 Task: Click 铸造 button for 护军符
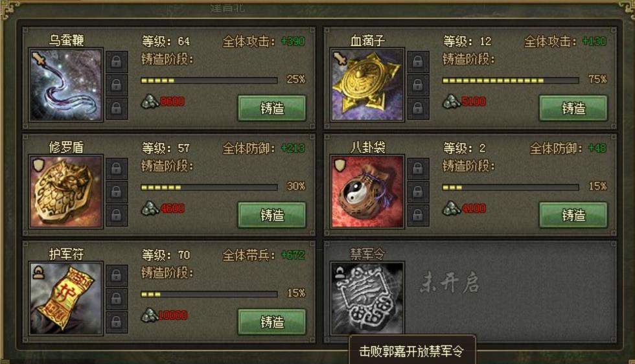tap(271, 322)
